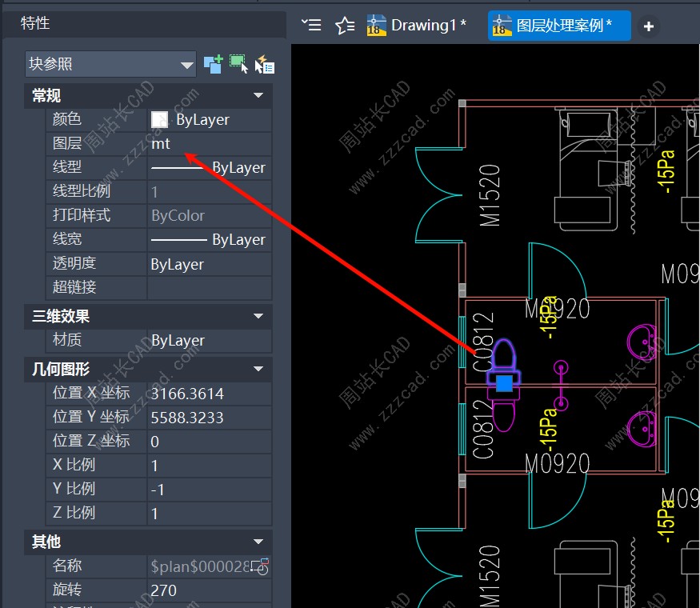
Task: Click the toggle PICKADD value icon
Action: click(x=213, y=64)
